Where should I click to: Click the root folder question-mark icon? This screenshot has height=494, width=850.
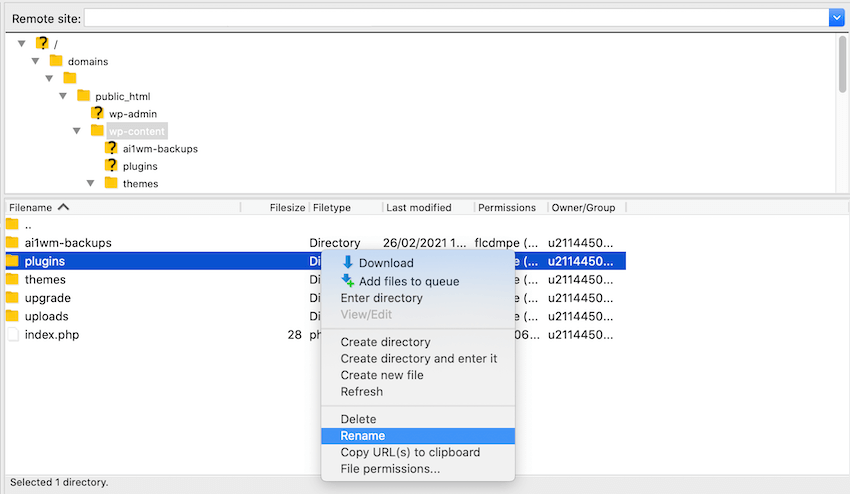[x=42, y=44]
